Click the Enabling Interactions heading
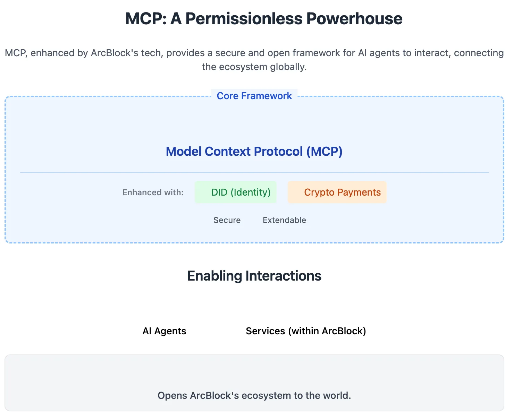513x420 pixels. coord(254,276)
